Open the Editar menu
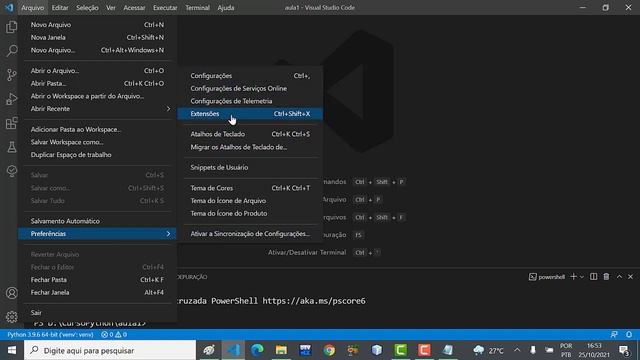The width and height of the screenshot is (640, 360). [60, 7]
